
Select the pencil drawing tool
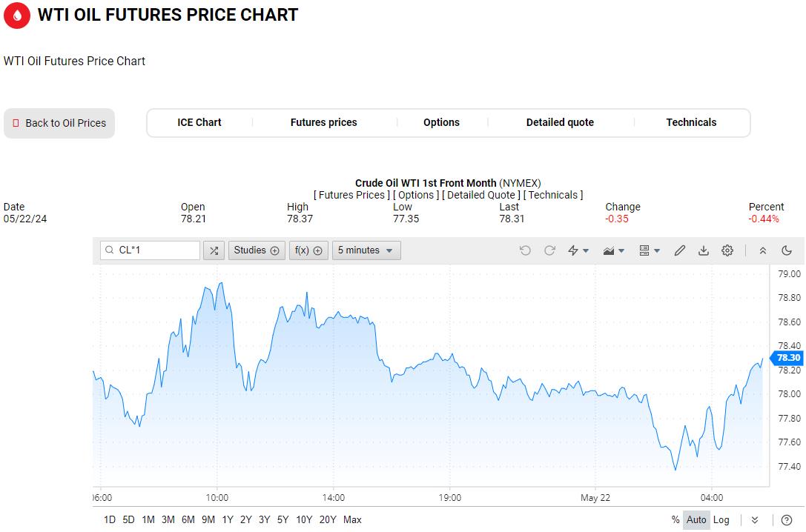tap(679, 250)
